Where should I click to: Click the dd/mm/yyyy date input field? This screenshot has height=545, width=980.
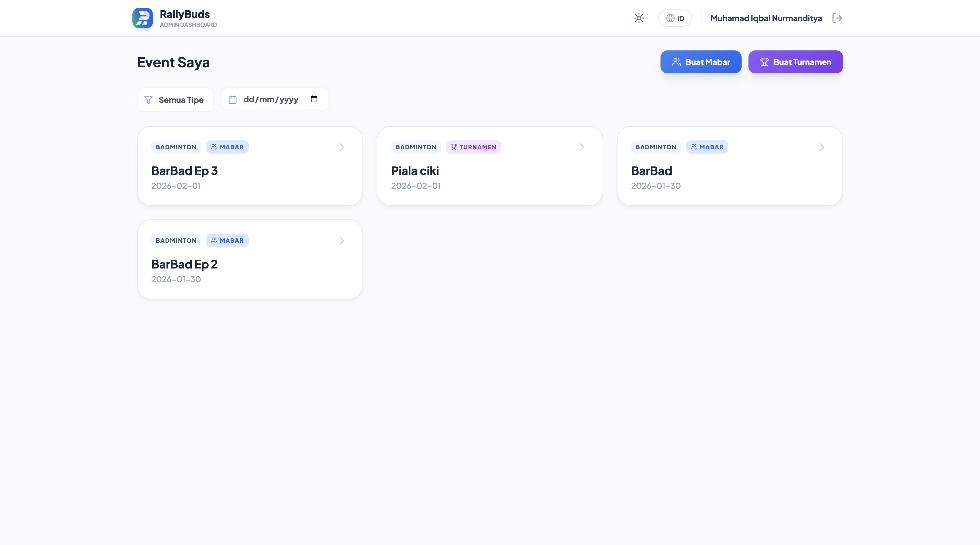pyautogui.click(x=271, y=99)
